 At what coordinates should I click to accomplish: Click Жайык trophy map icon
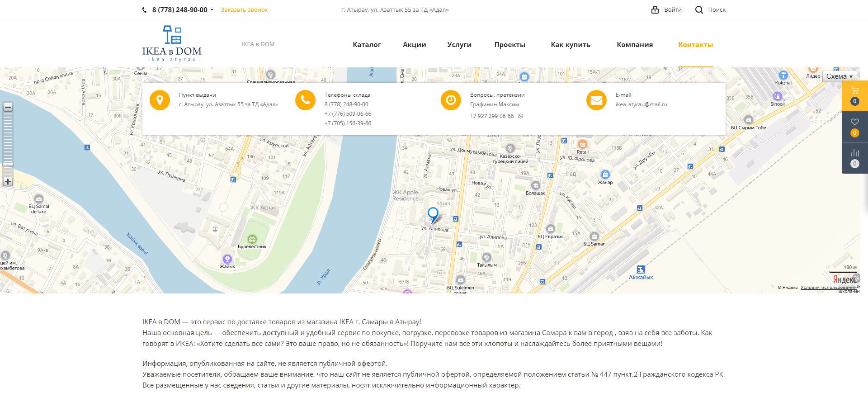(227, 259)
